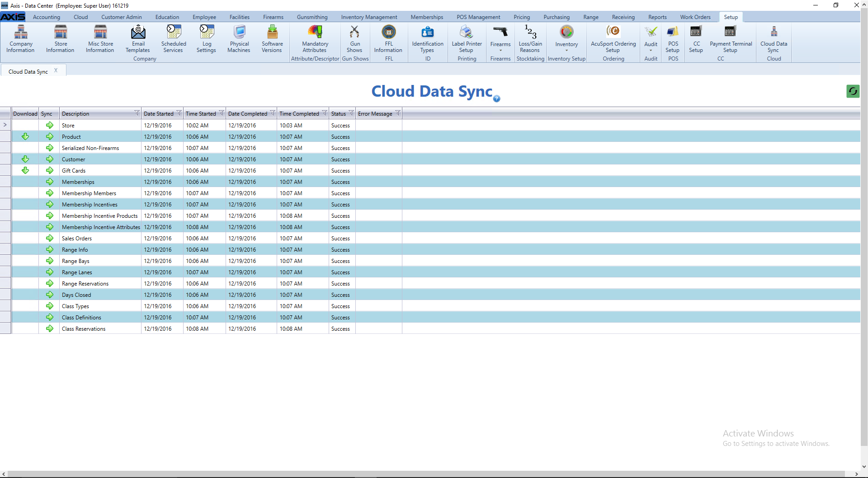Click the horizontal scrollbar right arrow
The width and height of the screenshot is (868, 478).
[x=856, y=474]
